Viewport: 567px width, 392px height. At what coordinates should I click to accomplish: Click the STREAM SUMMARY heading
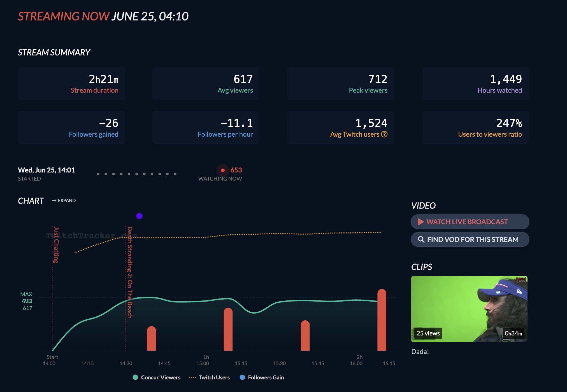point(54,52)
